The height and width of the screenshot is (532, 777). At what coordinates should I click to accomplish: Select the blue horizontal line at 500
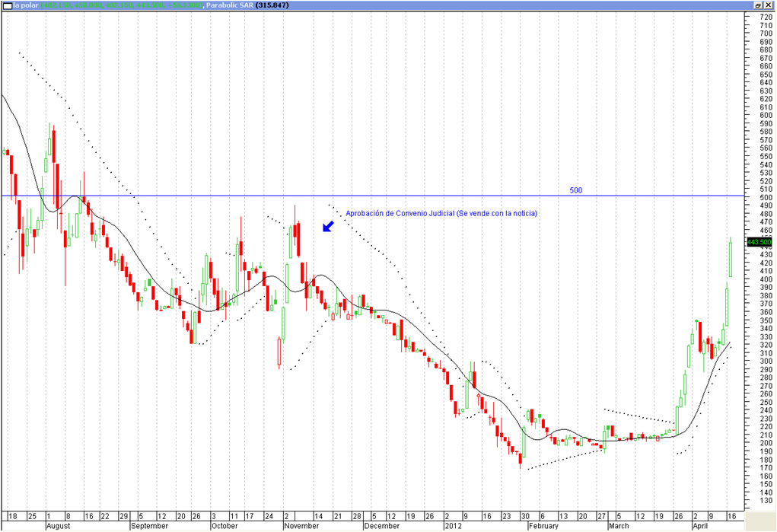[x=457, y=196]
